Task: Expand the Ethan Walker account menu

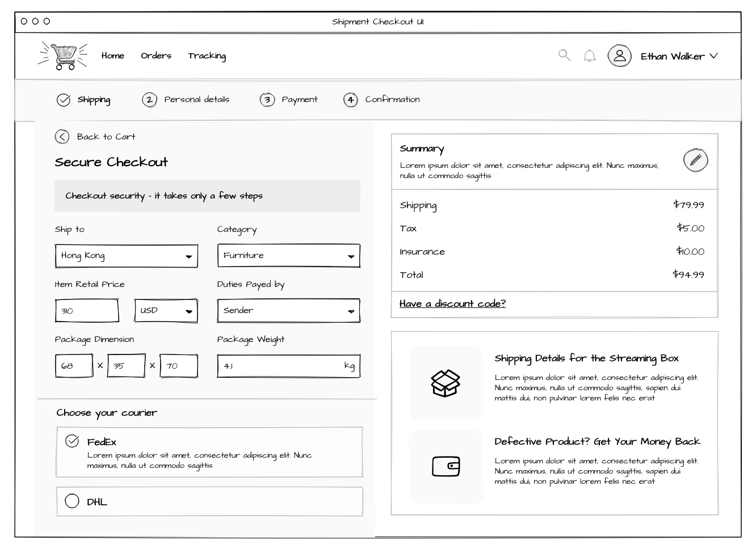Action: 679,56
